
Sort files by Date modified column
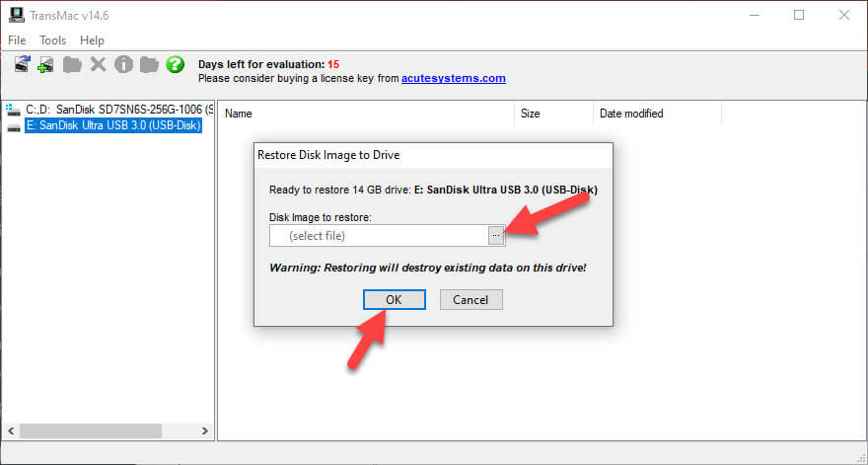(x=631, y=114)
